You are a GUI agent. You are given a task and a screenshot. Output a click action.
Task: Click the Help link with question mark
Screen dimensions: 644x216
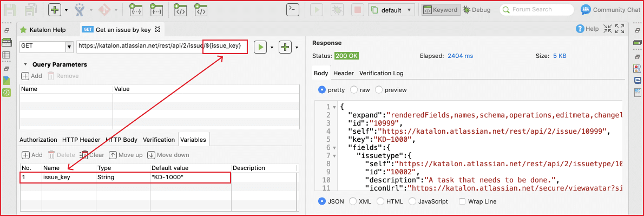pos(587,29)
